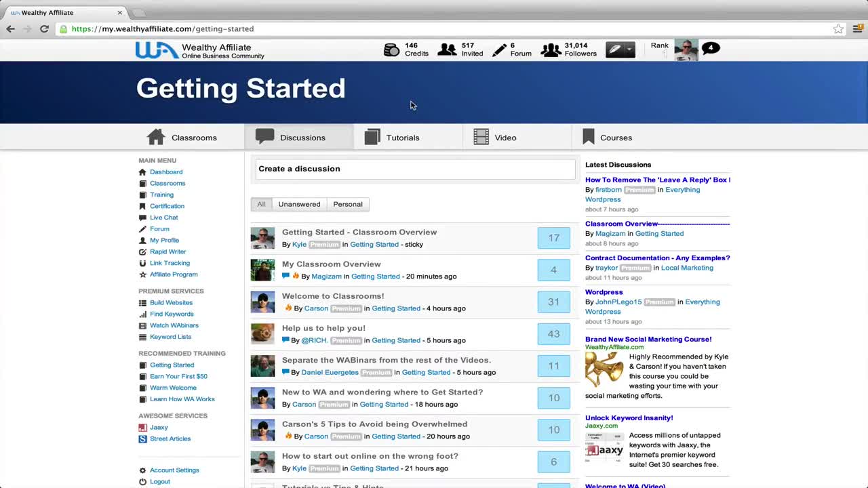Open Earn Your First $50 training

coord(178,377)
